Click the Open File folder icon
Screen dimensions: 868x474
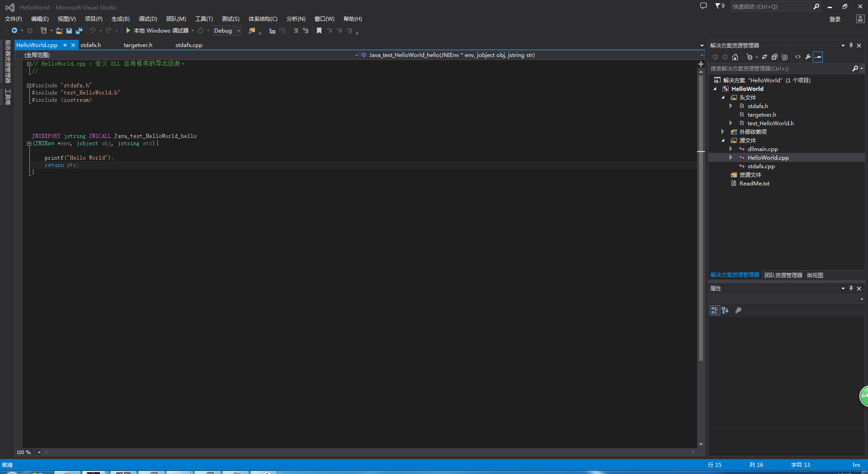[59, 31]
